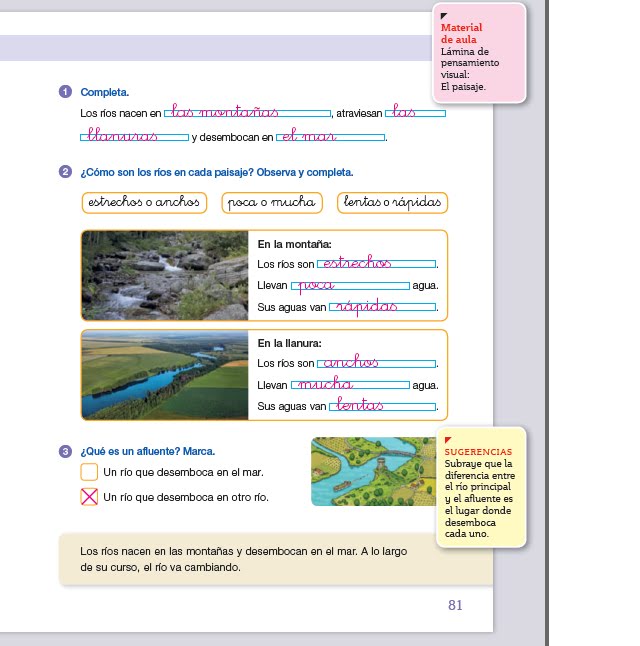The height and width of the screenshot is (646, 640).
Task: Click the blank filled with 'poca'
Action: [350, 286]
